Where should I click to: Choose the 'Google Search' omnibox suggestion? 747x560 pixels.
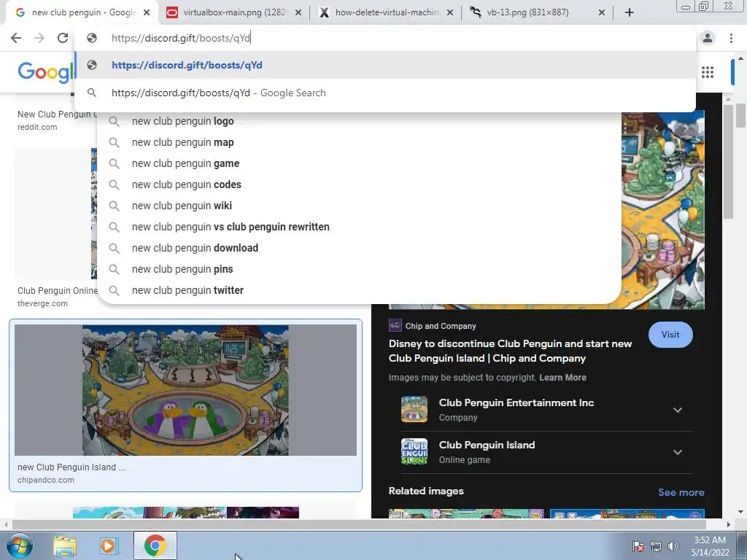[x=385, y=93]
